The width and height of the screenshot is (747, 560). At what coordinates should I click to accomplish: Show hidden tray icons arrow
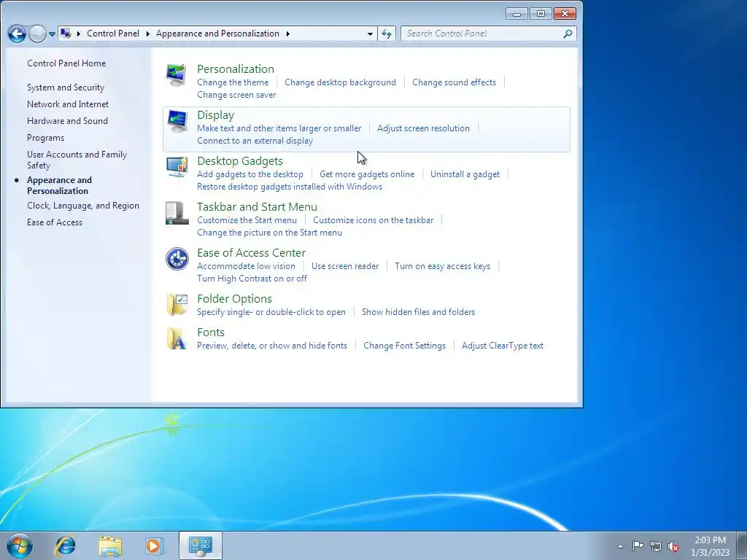coord(620,546)
